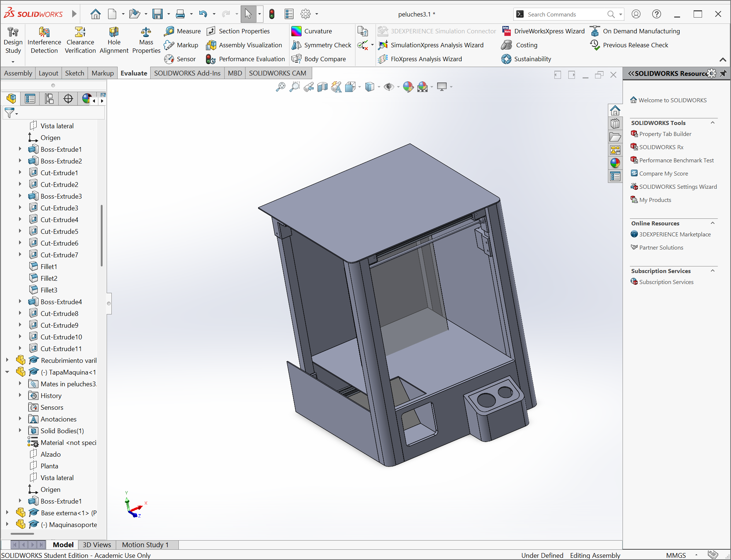The height and width of the screenshot is (560, 731).
Task: Launch SOLIDWORKS Rx
Action: click(657, 147)
